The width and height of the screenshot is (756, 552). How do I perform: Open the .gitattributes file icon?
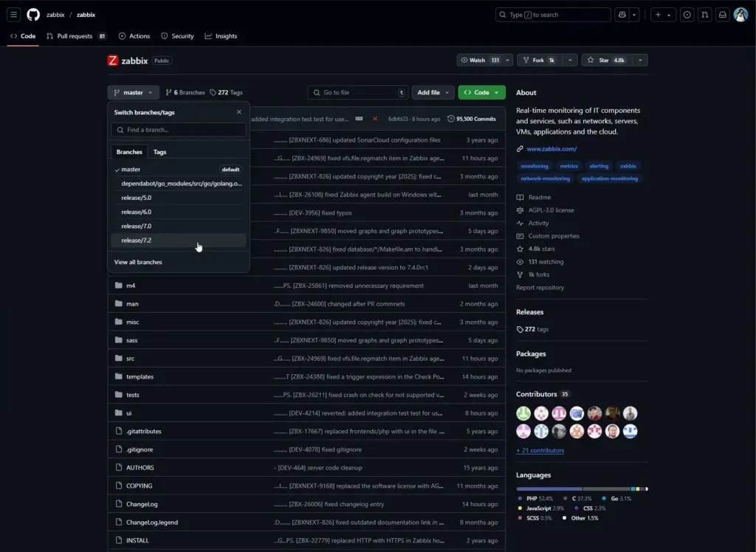pos(119,431)
